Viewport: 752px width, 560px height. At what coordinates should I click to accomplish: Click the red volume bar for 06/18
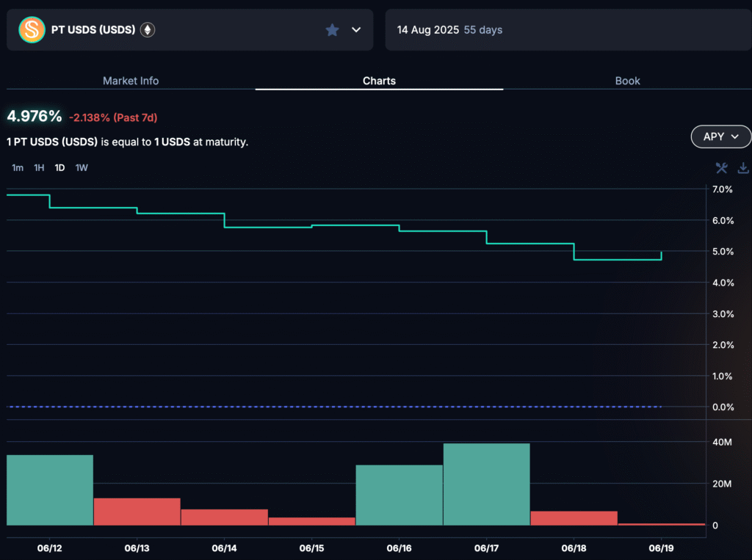574,518
